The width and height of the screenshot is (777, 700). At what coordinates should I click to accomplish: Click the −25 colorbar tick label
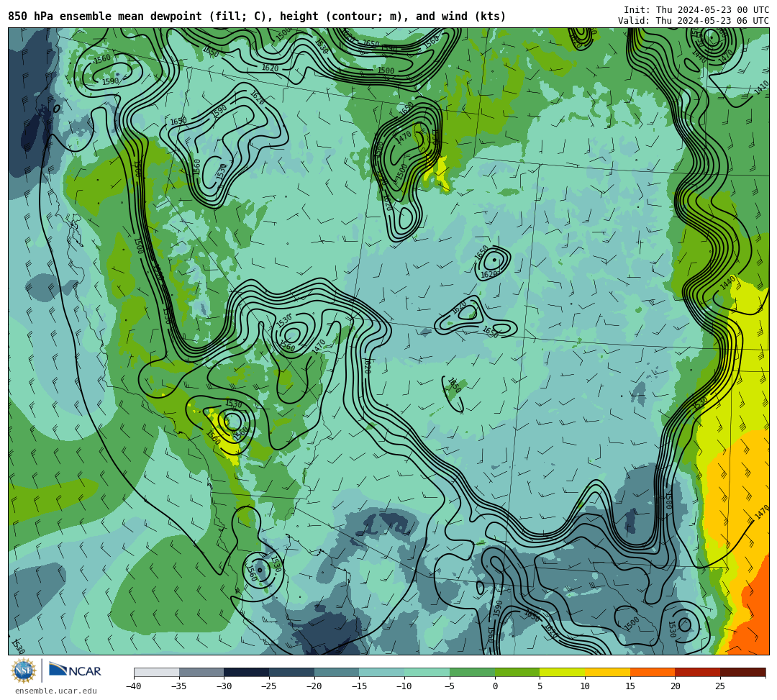[x=269, y=686]
